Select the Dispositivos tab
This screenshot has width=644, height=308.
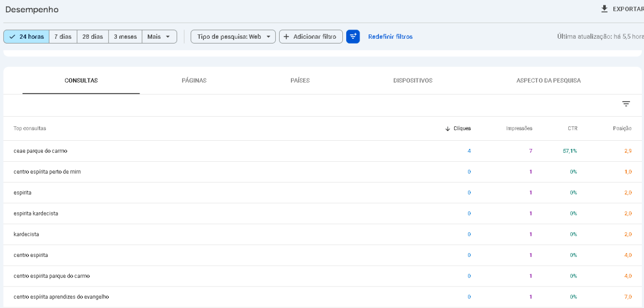[x=413, y=81]
